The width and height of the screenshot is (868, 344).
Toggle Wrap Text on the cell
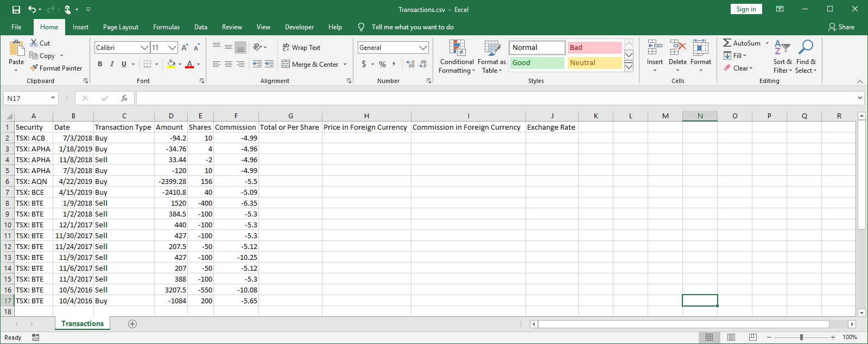coord(301,48)
